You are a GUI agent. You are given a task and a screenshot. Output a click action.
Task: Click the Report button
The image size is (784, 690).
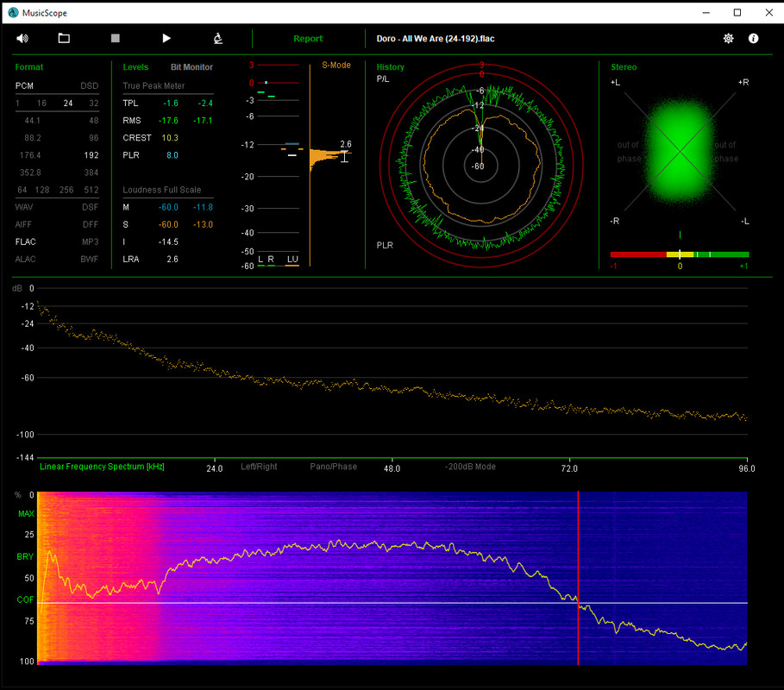[308, 39]
